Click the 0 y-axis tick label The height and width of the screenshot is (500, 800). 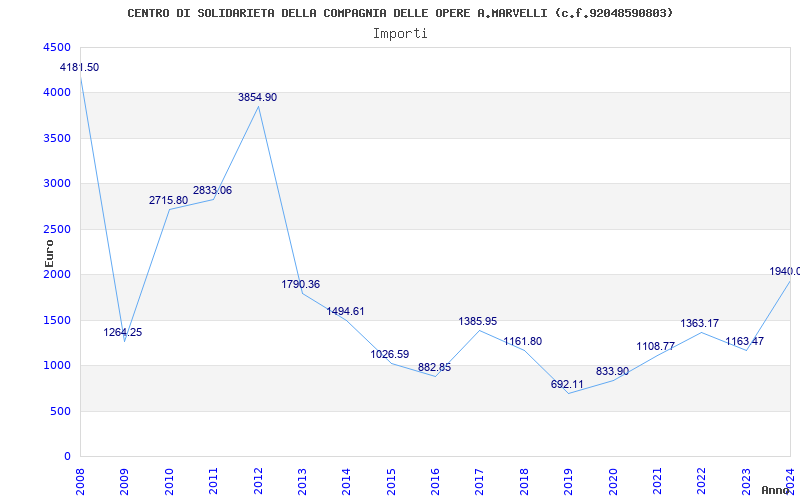(68, 457)
